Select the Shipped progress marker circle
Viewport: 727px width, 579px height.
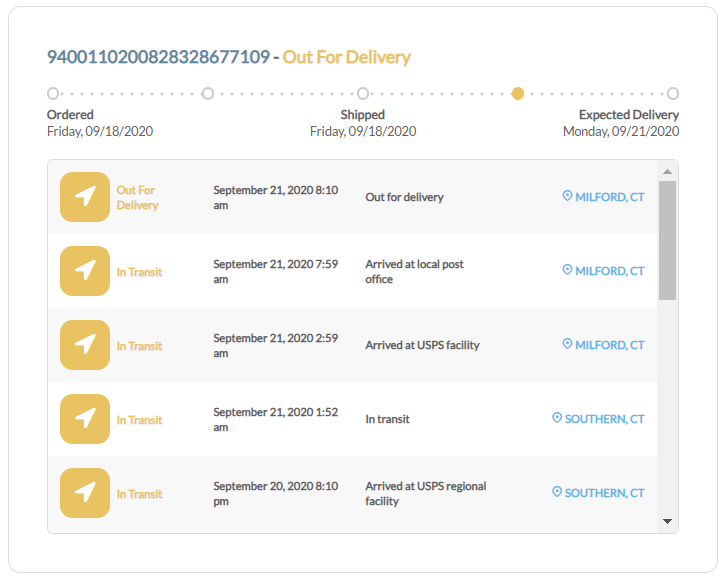pos(363,94)
